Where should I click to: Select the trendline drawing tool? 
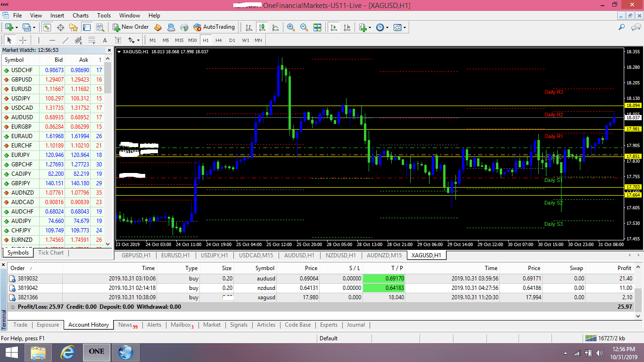65,40
